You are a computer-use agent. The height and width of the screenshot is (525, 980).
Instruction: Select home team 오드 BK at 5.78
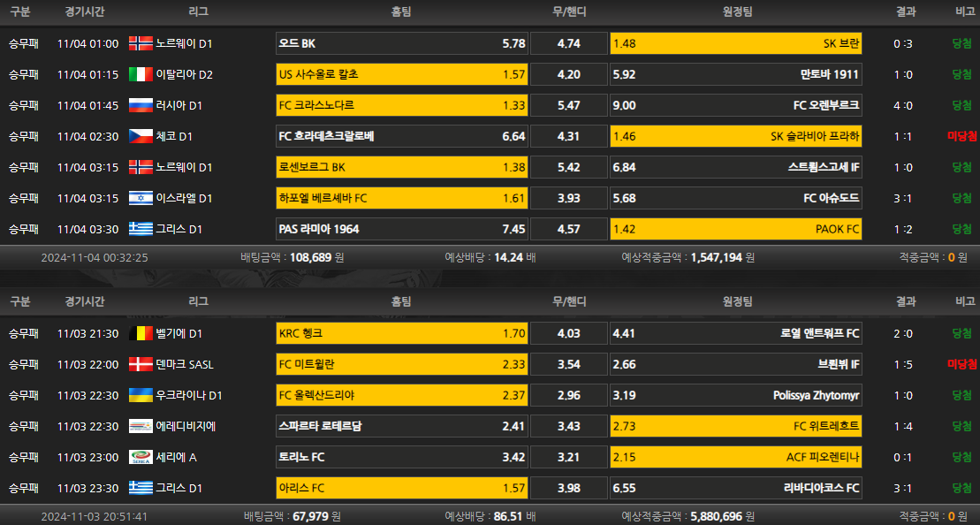pyautogui.click(x=402, y=43)
